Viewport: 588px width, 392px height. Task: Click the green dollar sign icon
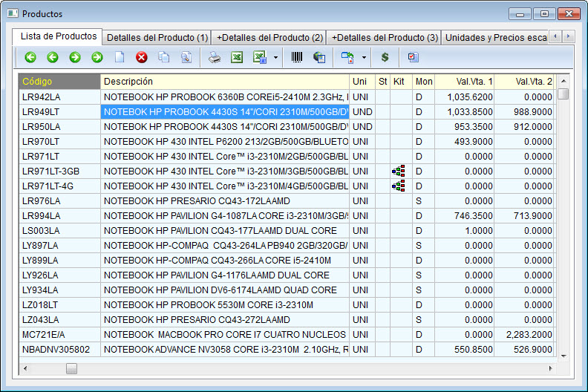[x=385, y=57]
